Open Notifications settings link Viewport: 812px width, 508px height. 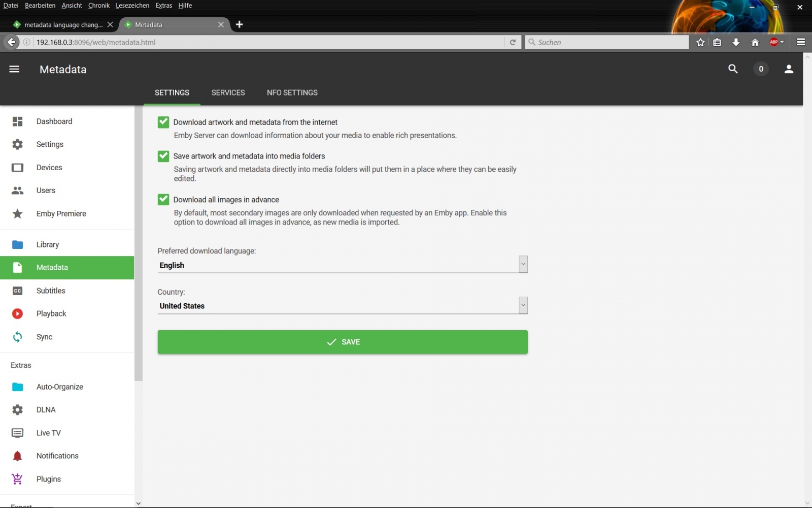click(x=57, y=456)
